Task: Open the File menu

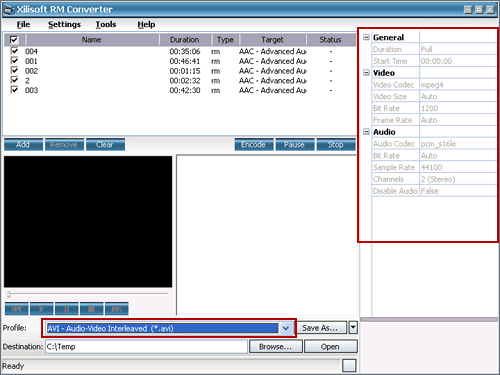Action: [23, 24]
